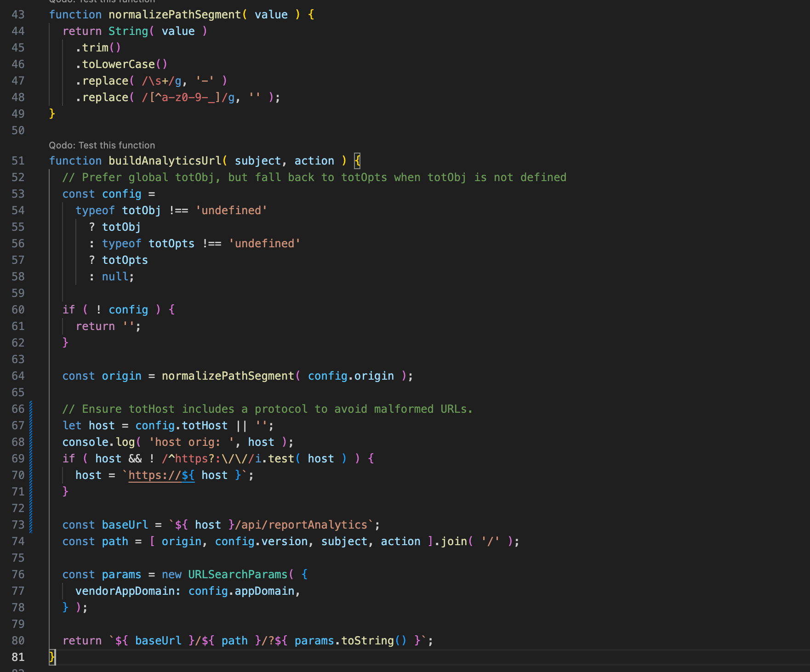Click line number 51 in the gutter
810x672 pixels.
18,161
